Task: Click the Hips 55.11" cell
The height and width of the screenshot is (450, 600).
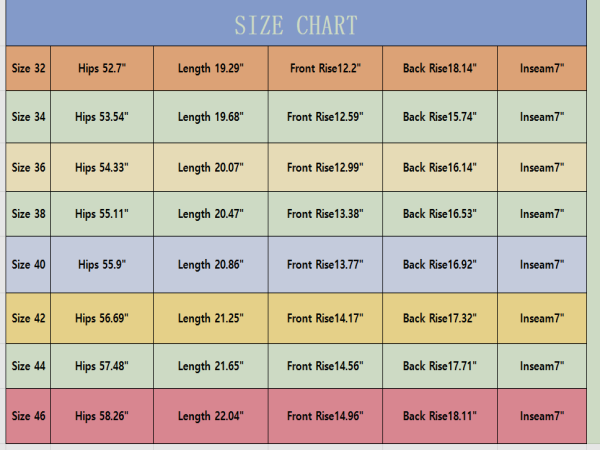Action: [x=102, y=214]
